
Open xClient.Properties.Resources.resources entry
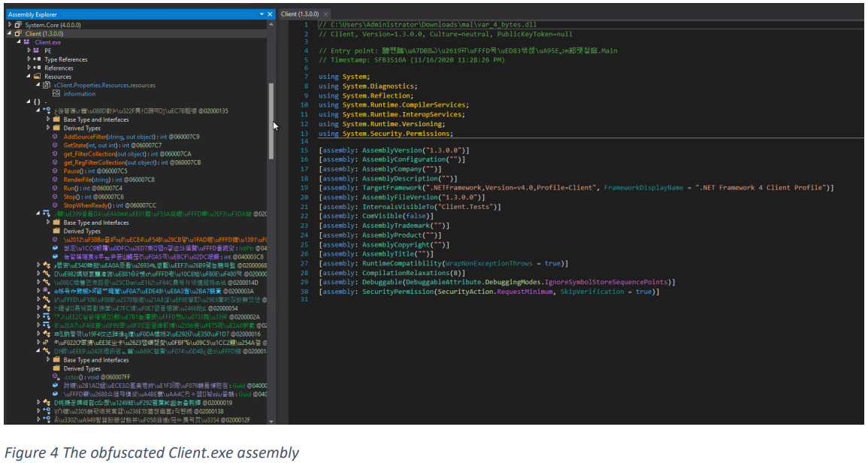tap(104, 85)
